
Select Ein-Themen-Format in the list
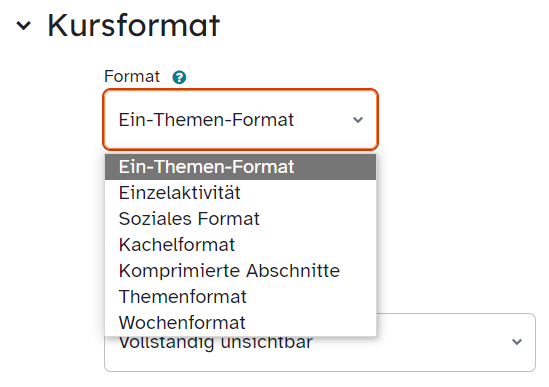pos(241,167)
